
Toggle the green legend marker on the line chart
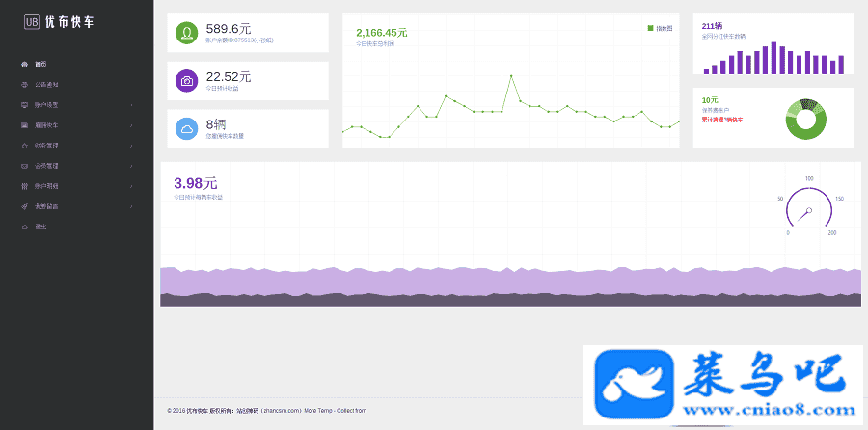pos(650,28)
